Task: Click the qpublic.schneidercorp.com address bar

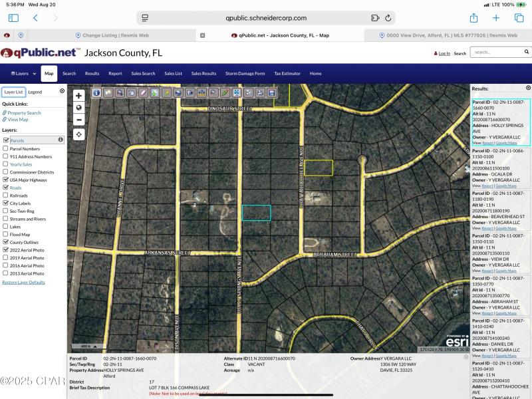Action: coord(266,18)
